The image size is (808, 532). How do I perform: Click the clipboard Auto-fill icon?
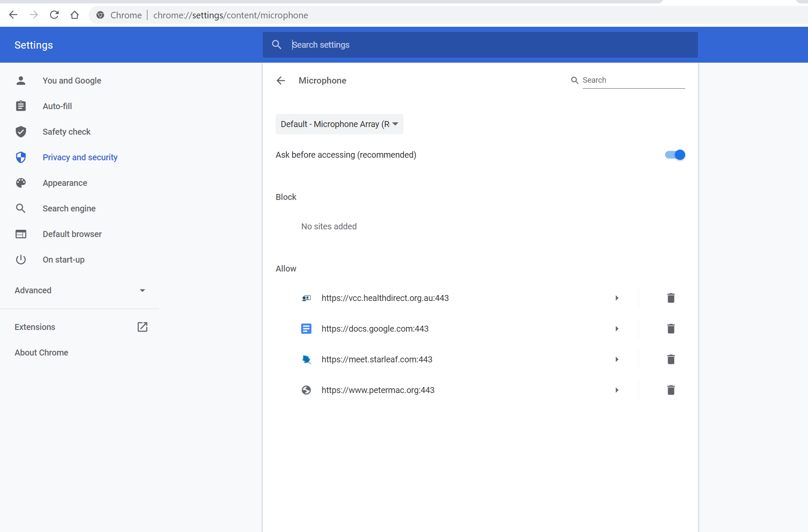pos(21,106)
